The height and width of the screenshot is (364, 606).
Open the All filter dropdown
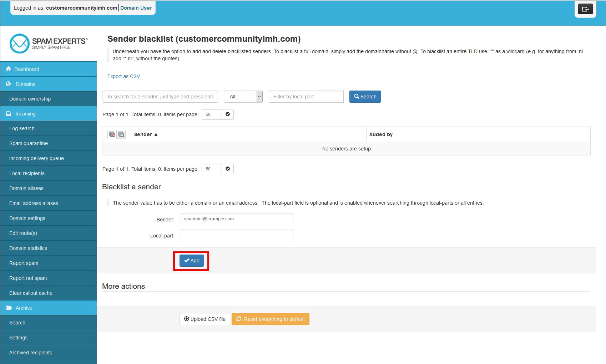(243, 97)
